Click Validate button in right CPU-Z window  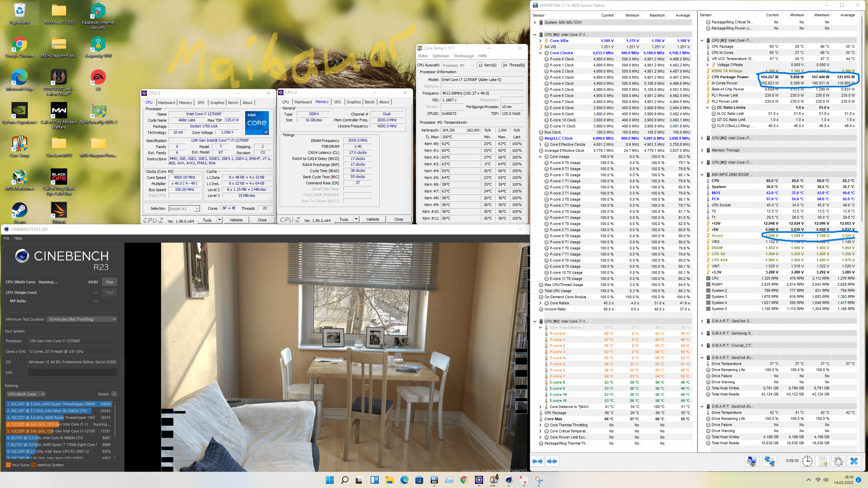tap(373, 219)
